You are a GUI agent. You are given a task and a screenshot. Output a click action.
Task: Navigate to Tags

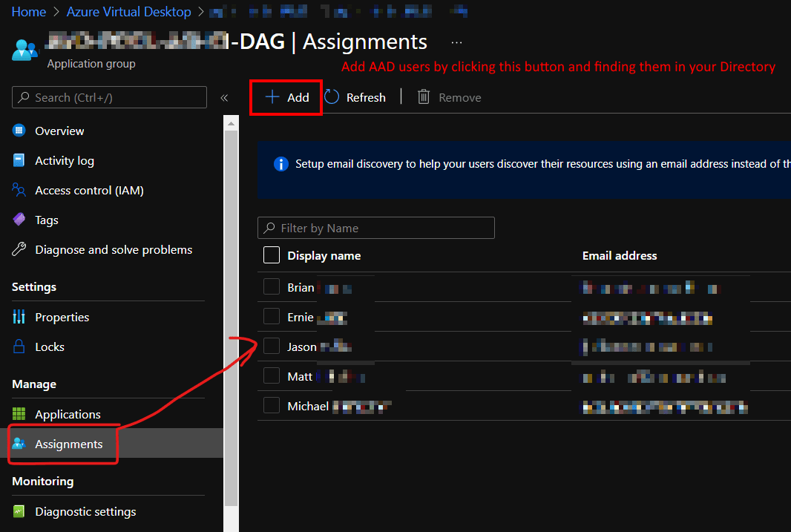point(47,220)
